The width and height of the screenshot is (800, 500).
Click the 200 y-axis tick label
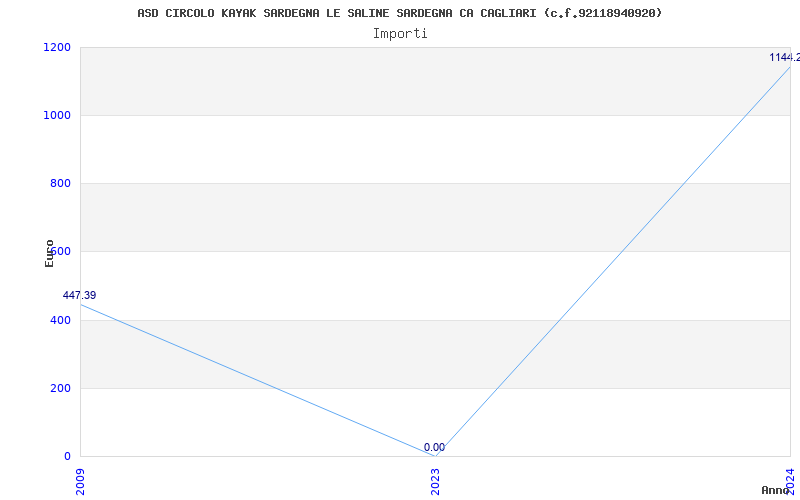(60, 388)
